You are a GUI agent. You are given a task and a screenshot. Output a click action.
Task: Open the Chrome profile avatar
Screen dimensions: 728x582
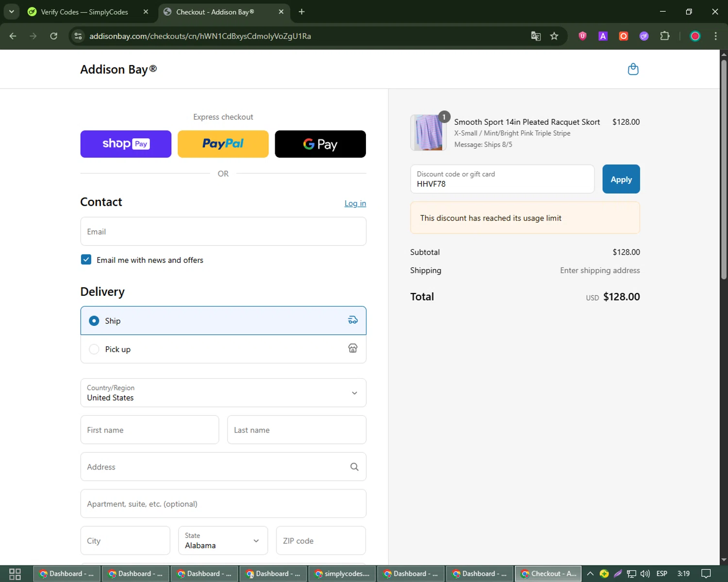(x=695, y=36)
